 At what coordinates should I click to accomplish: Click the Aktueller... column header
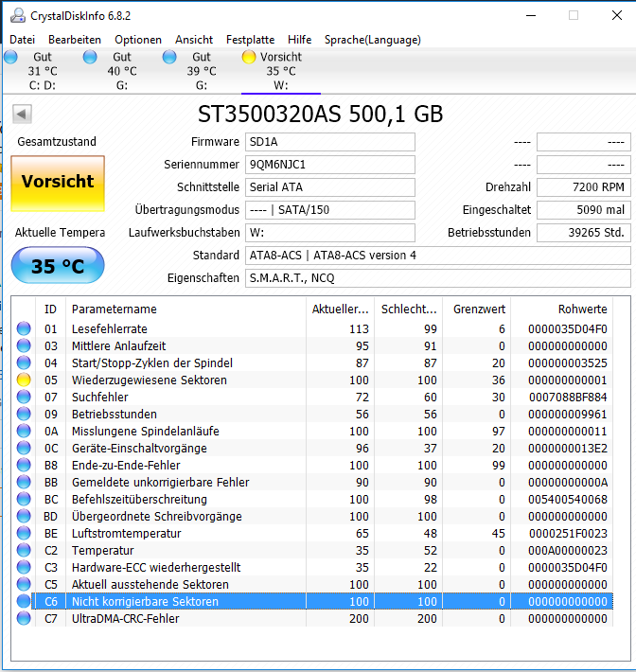[x=341, y=309]
